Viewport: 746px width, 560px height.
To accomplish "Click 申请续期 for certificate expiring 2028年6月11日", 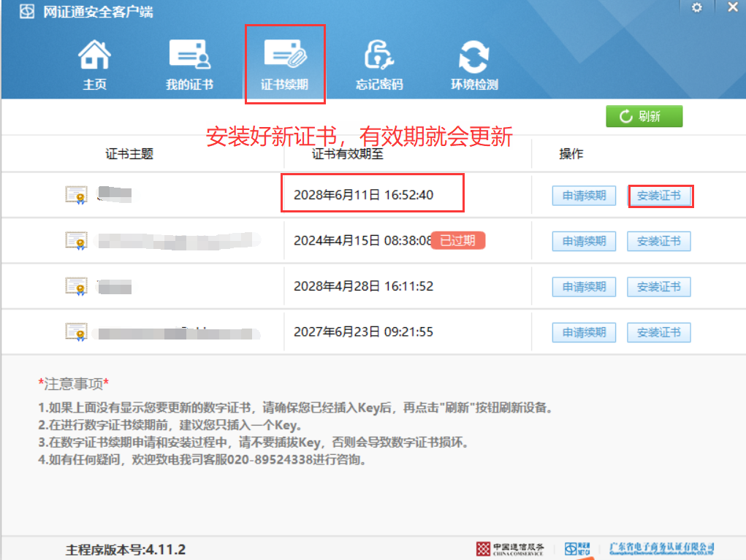I will (584, 196).
